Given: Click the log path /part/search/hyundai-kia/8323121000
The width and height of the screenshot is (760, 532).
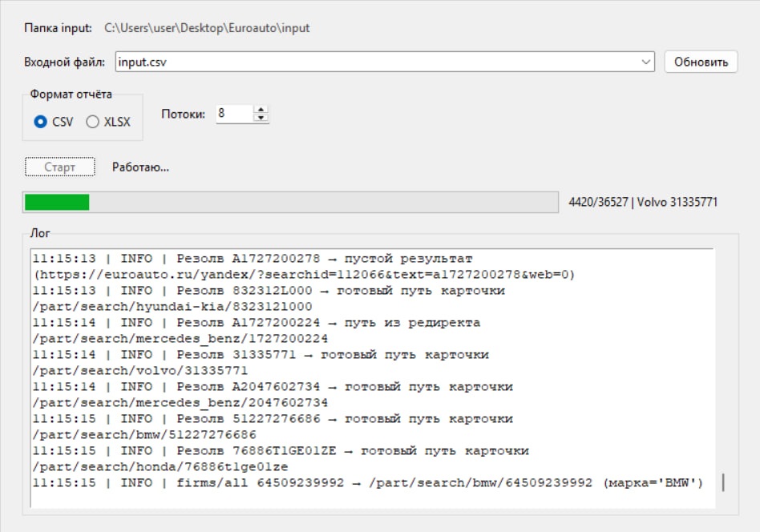Looking at the screenshot, I should coord(172,307).
